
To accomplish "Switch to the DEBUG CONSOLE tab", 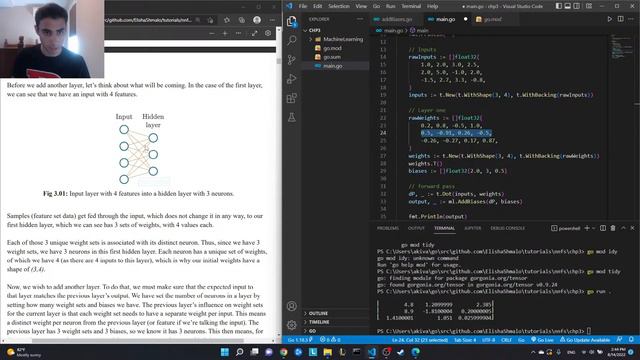I will coord(507,228).
